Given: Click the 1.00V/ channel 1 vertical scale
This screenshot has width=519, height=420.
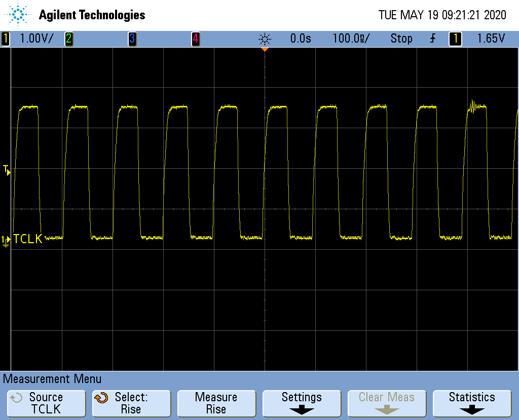Looking at the screenshot, I should (36, 39).
